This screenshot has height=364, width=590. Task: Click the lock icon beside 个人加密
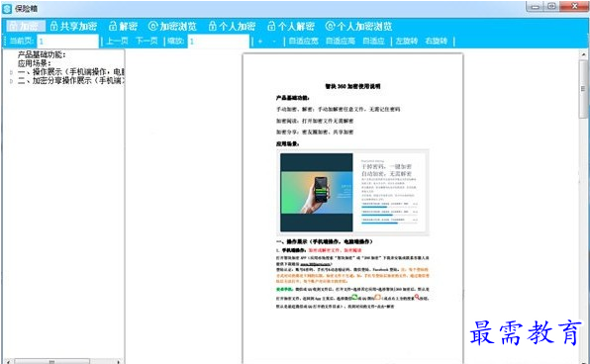[x=212, y=27]
